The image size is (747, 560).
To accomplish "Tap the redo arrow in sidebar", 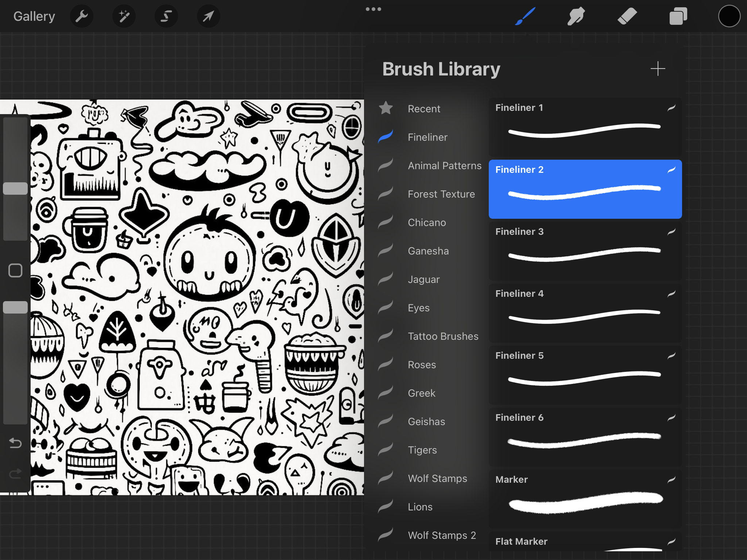I will click(x=15, y=474).
